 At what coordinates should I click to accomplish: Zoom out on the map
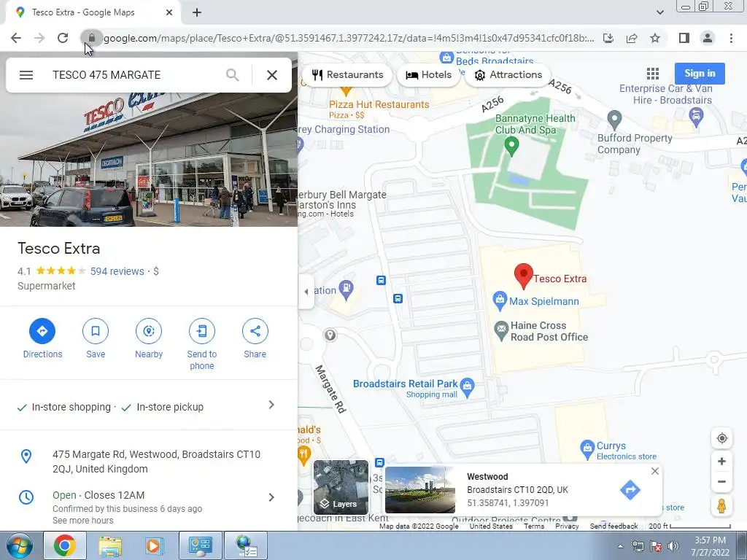pyautogui.click(x=721, y=481)
